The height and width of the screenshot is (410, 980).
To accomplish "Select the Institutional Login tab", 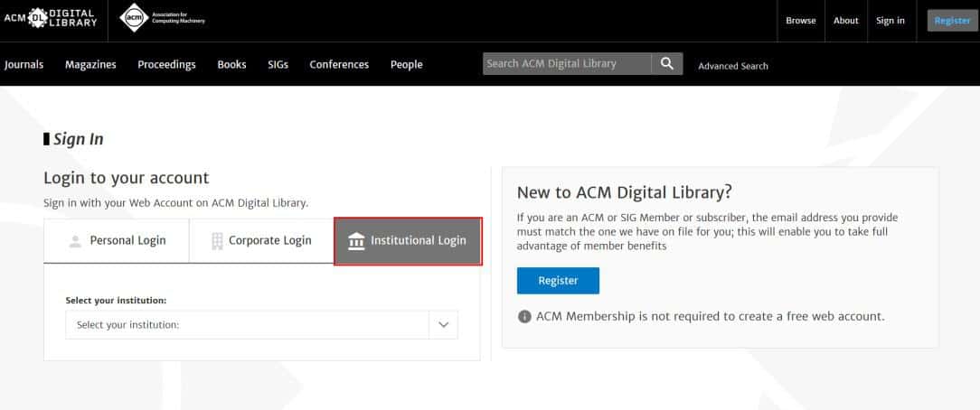I will [x=407, y=241].
